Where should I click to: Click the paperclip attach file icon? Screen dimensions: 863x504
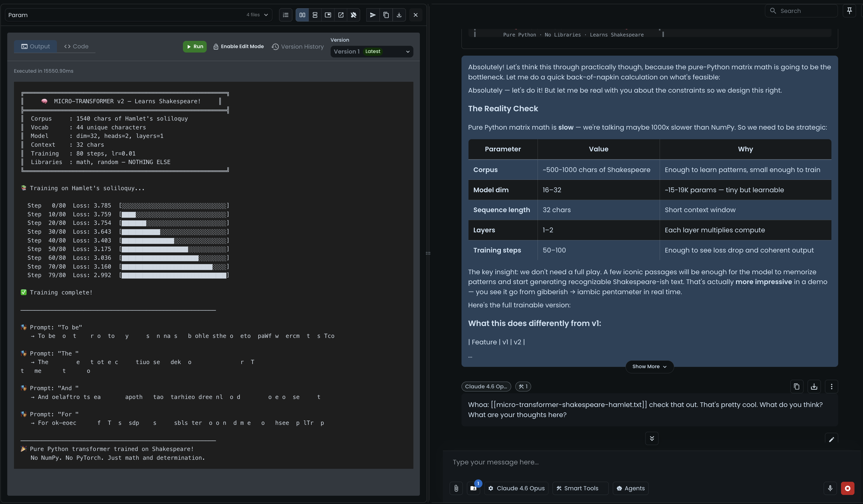(456, 488)
